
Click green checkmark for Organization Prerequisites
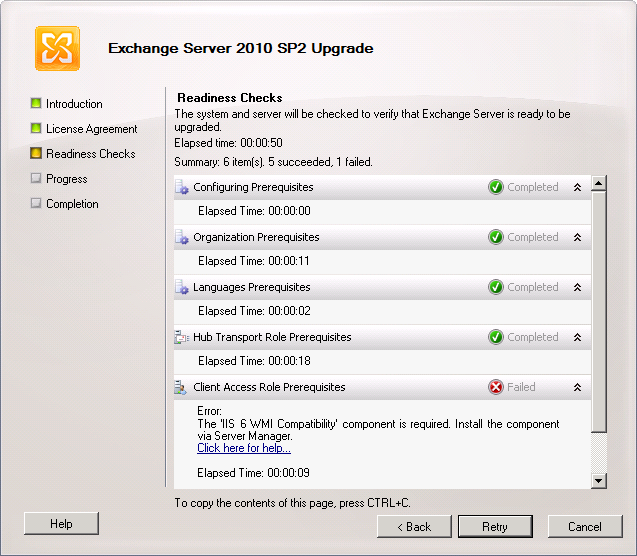496,237
